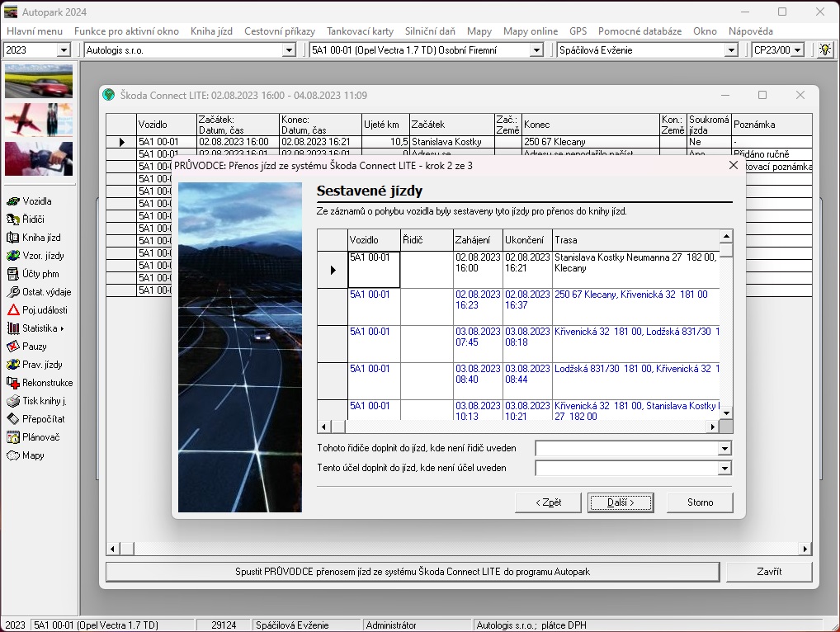Open Nápověda menu
This screenshot has height=632, width=840.
[751, 31]
